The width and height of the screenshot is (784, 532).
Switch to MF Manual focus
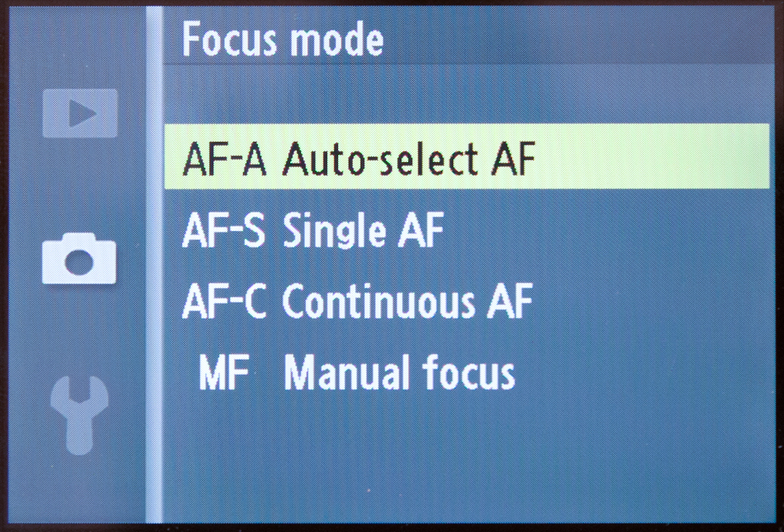point(357,374)
